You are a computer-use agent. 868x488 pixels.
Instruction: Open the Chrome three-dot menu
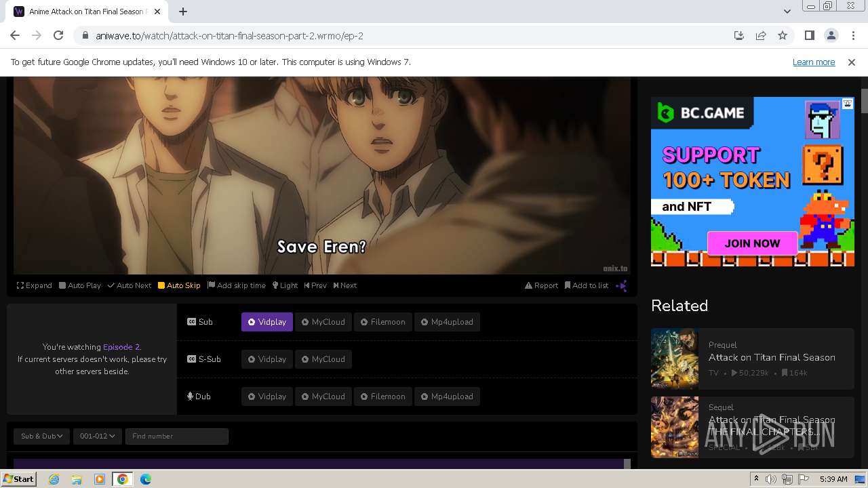853,35
